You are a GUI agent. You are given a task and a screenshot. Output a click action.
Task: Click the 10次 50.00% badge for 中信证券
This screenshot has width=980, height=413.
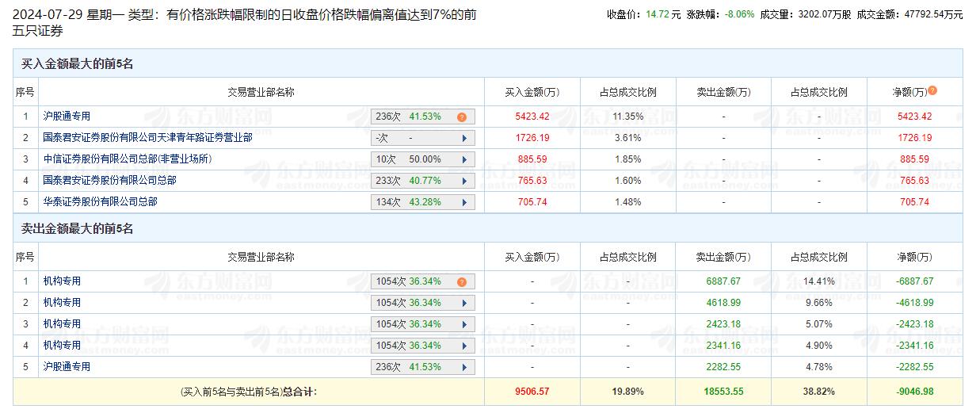coord(415,159)
